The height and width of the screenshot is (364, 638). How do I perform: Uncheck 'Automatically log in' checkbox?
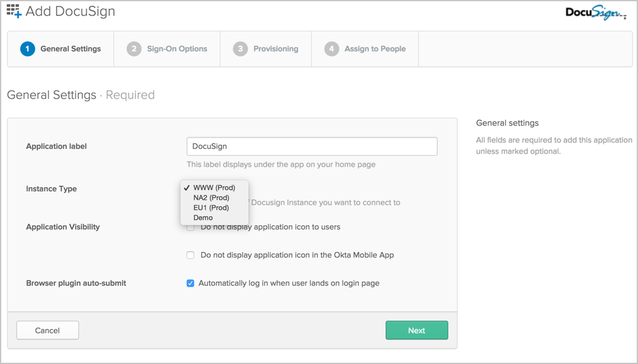pyautogui.click(x=190, y=283)
